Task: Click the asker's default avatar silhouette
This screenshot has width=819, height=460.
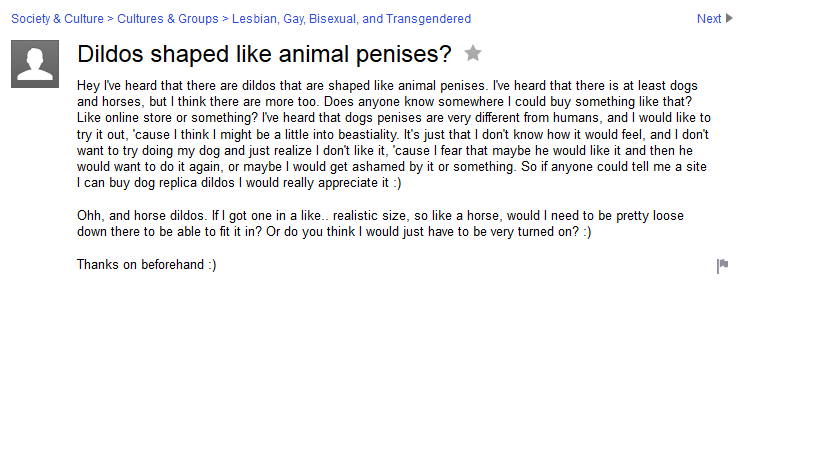Action: tap(35, 64)
